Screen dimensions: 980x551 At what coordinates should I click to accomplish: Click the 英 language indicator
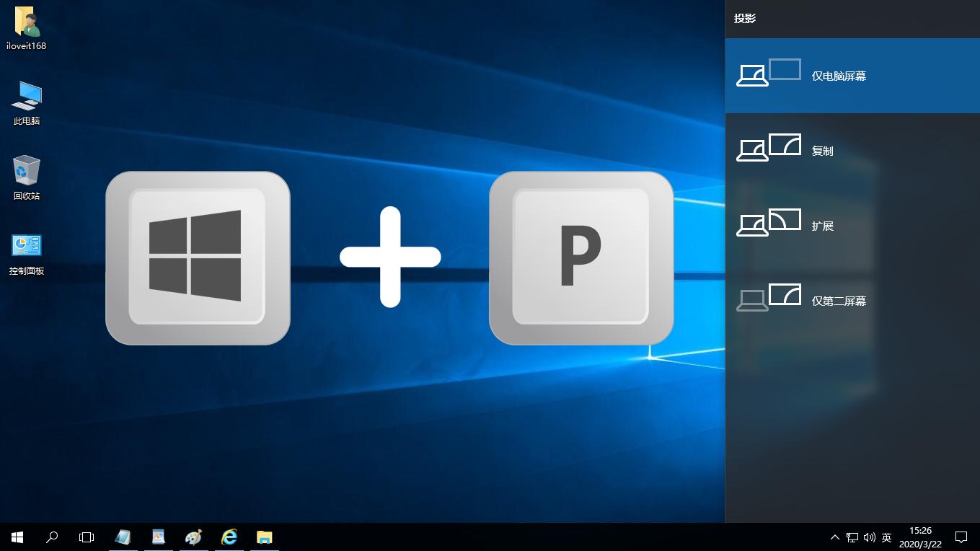[x=886, y=537]
